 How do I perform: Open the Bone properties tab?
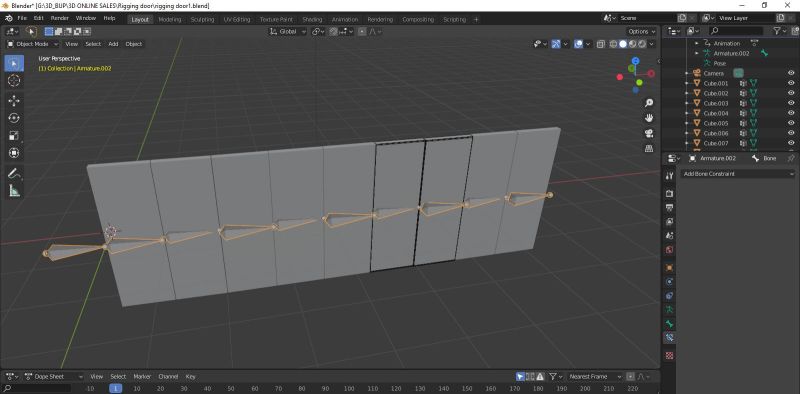click(669, 324)
